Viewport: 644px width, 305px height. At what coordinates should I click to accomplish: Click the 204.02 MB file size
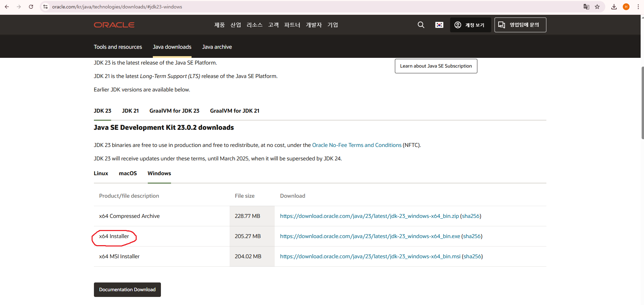pos(248,257)
